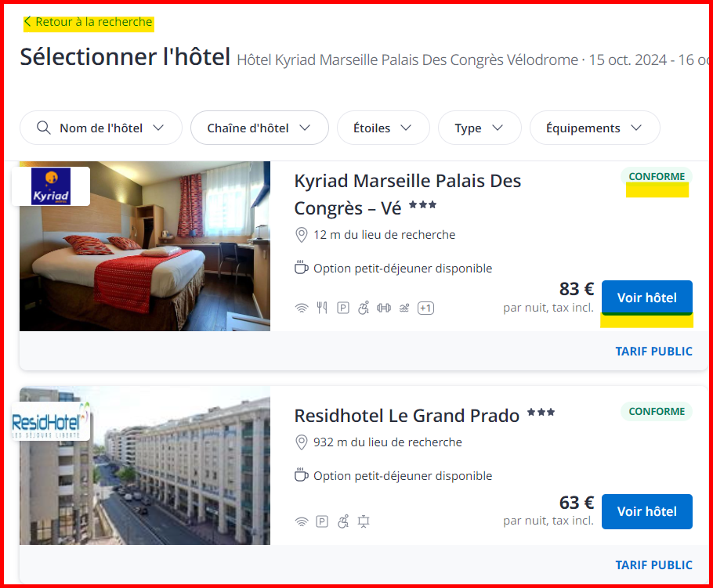The height and width of the screenshot is (588, 713).
Task: Click Kyriad restaurant fork-and-knife icon
Action: [322, 308]
